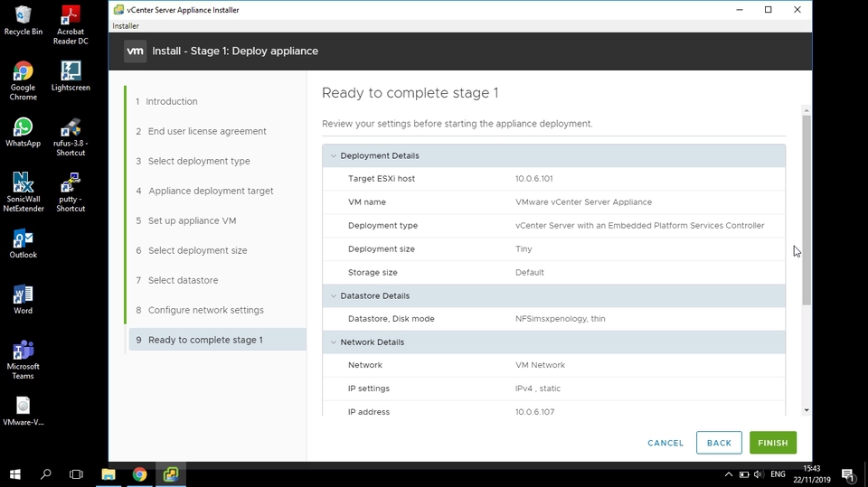Click the BACK button

(x=719, y=443)
